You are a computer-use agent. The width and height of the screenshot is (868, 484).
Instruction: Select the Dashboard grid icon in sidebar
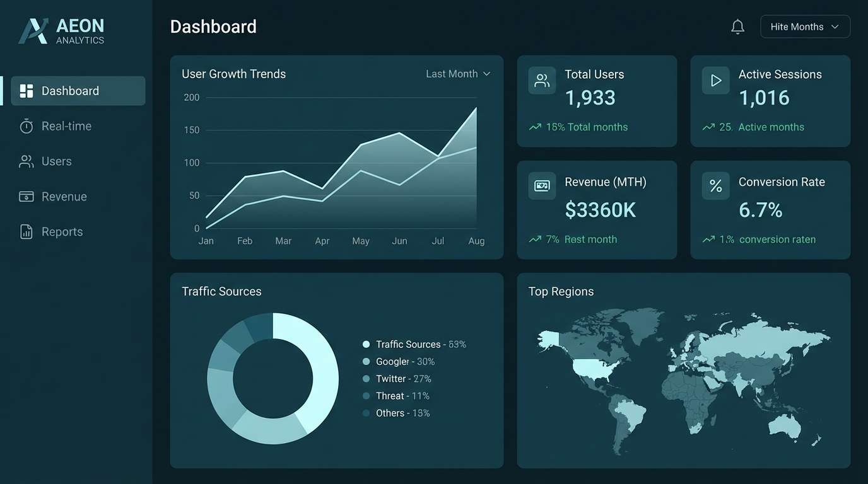pyautogui.click(x=26, y=91)
